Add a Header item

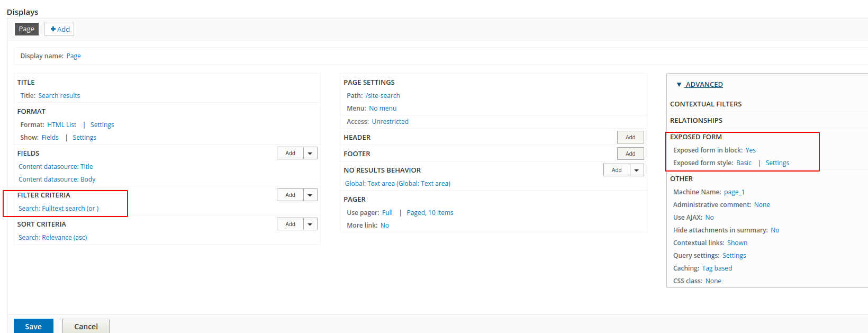[x=630, y=137]
